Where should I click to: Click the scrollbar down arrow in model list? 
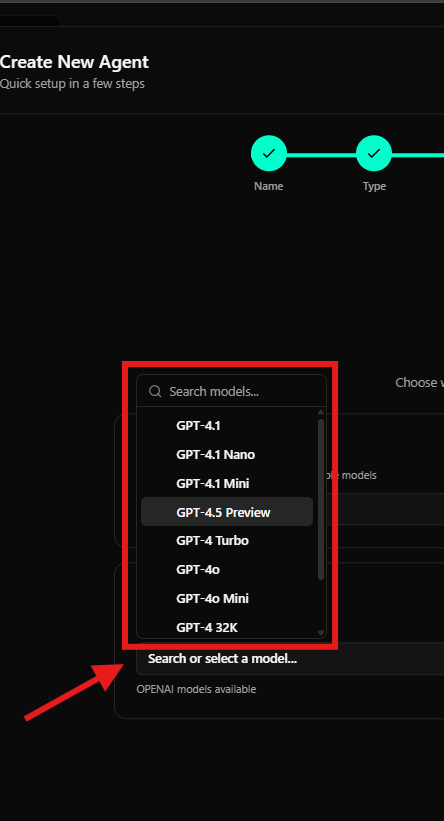[x=321, y=633]
